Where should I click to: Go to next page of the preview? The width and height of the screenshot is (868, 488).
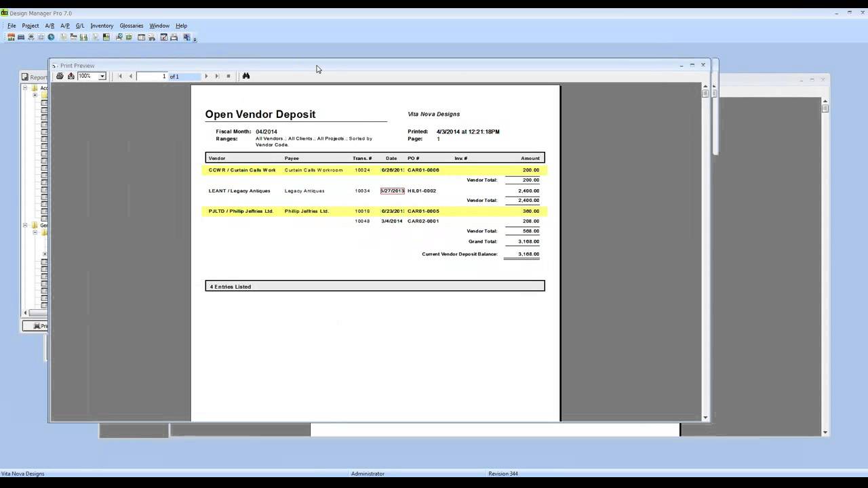pos(206,76)
